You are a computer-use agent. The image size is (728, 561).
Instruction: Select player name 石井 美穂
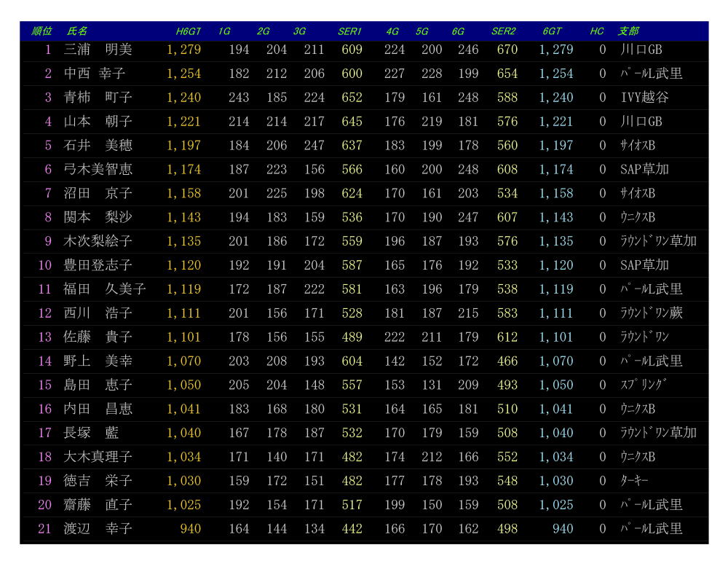tap(98, 145)
